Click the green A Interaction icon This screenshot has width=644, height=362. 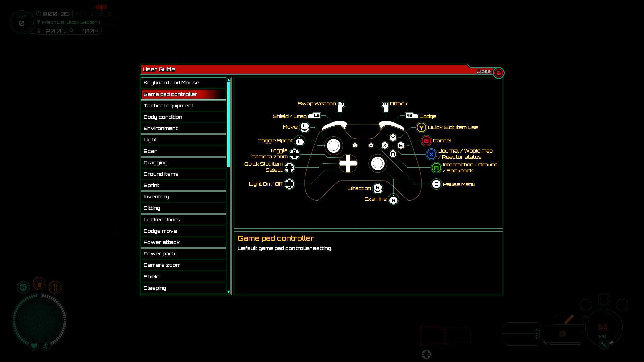point(436,168)
